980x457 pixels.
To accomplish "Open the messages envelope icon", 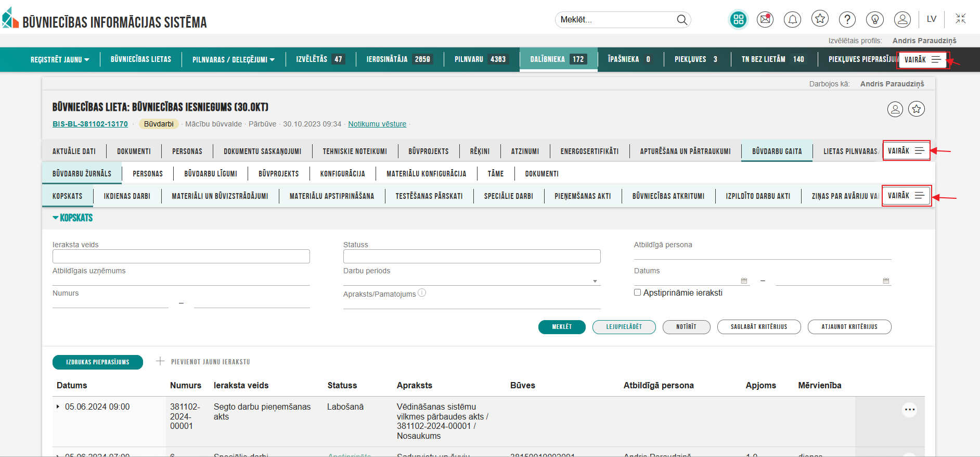I will pyautogui.click(x=765, y=20).
